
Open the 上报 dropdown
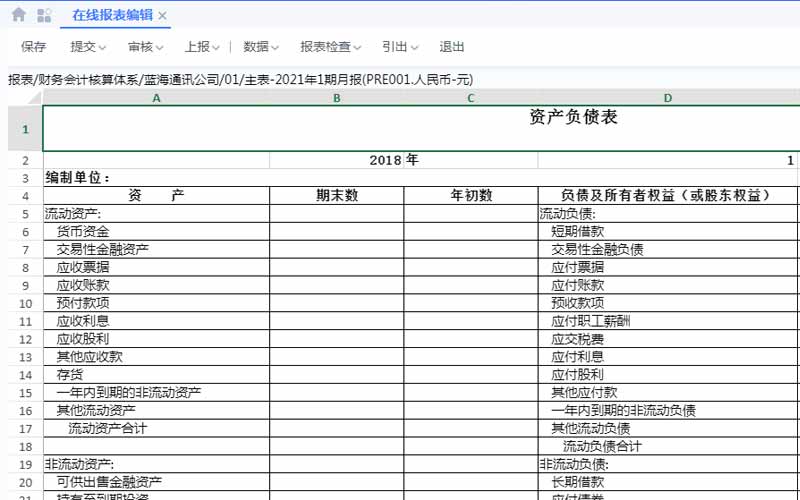202,46
